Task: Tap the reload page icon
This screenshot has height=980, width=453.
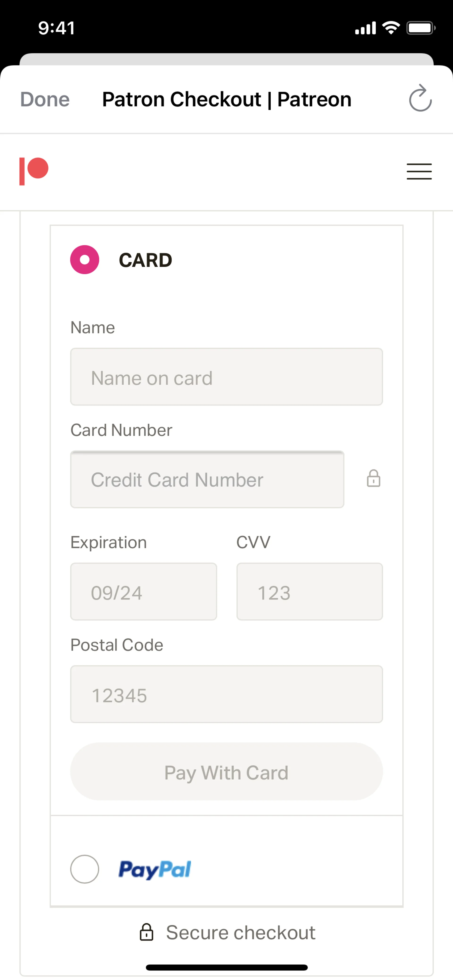Action: coord(420,99)
